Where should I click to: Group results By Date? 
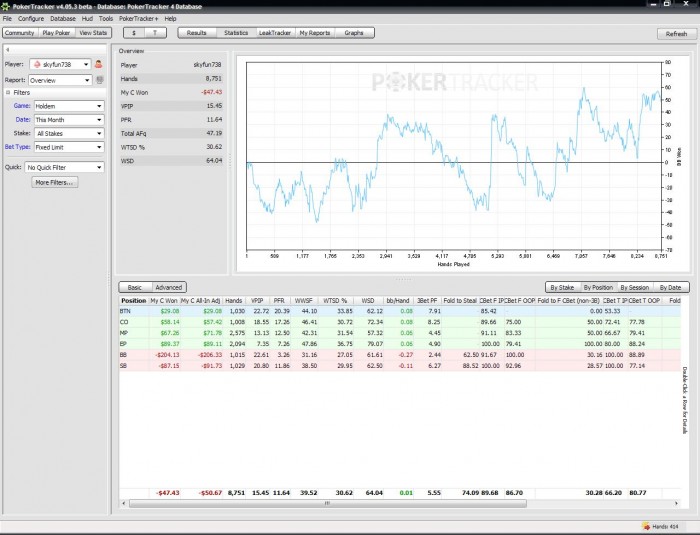(671, 288)
